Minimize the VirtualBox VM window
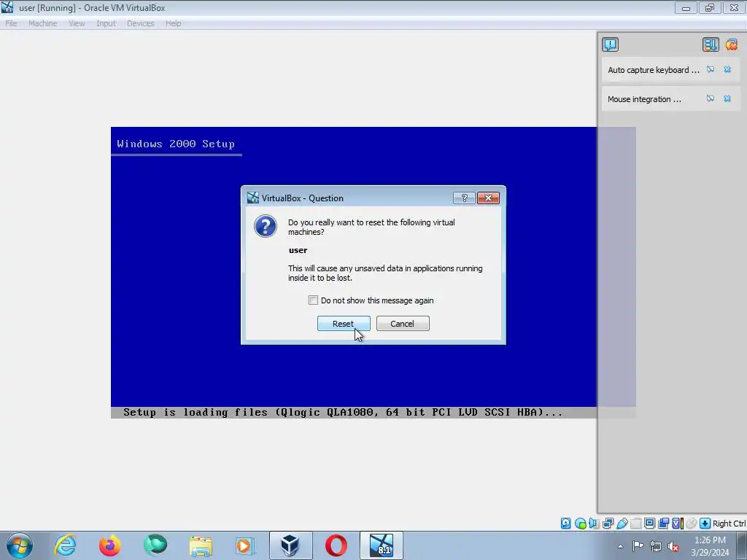The height and width of the screenshot is (560, 747). click(686, 7)
